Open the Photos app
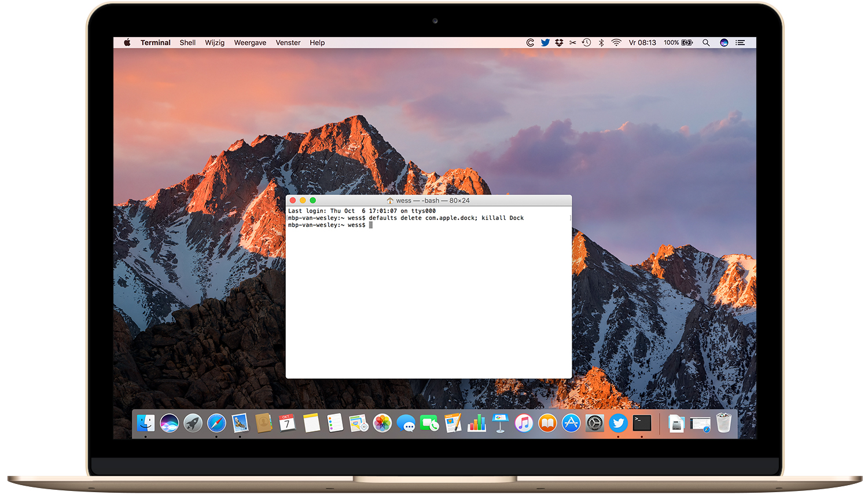 pyautogui.click(x=382, y=424)
